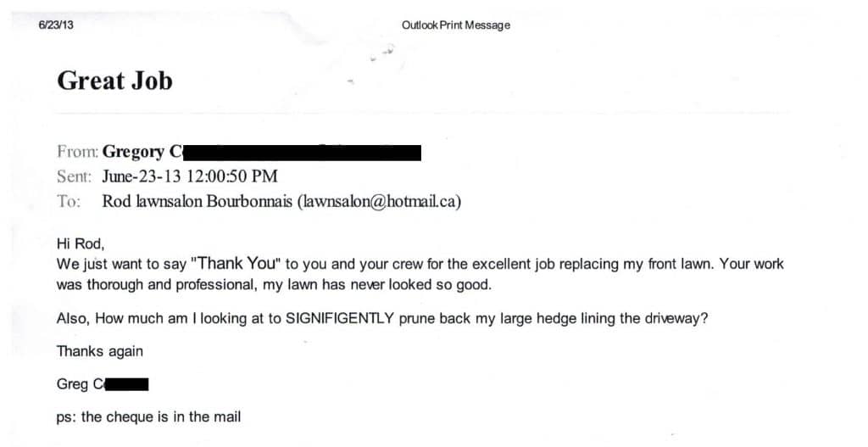Click the "ps: the cheque is in the mail" line
This screenshot has height=447, width=868.
click(x=149, y=417)
